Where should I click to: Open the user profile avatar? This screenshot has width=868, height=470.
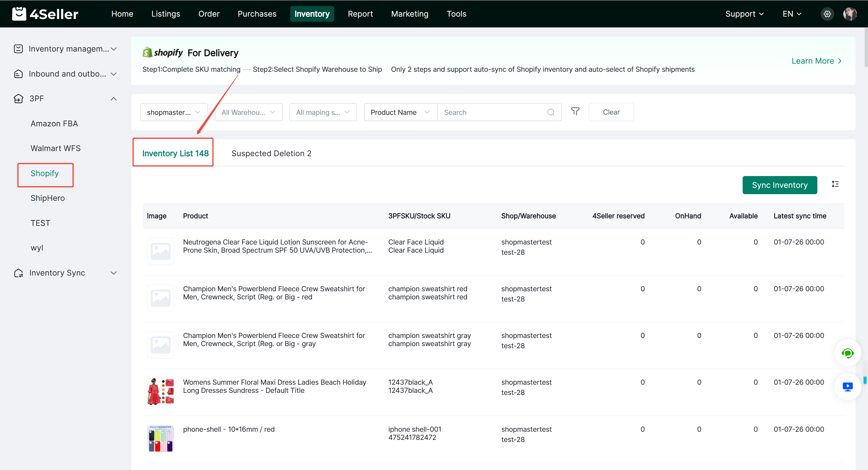[851, 14]
